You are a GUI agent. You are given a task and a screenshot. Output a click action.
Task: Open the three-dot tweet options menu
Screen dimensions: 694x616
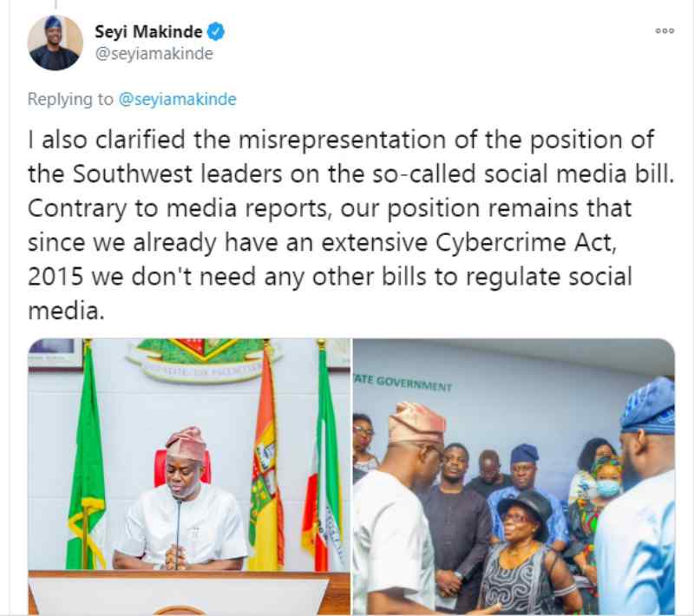(665, 30)
